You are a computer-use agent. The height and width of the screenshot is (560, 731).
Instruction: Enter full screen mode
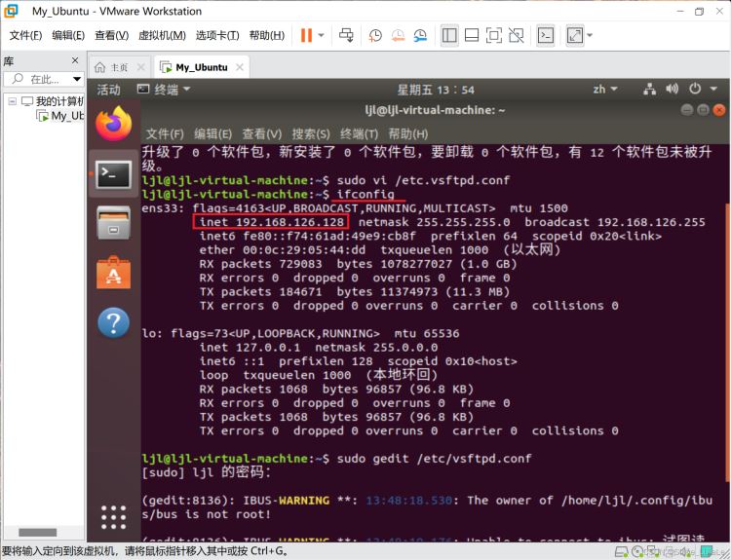(494, 35)
